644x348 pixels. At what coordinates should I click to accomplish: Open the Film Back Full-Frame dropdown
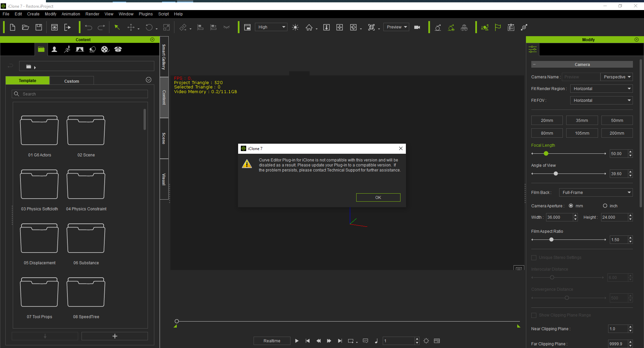[x=596, y=193]
